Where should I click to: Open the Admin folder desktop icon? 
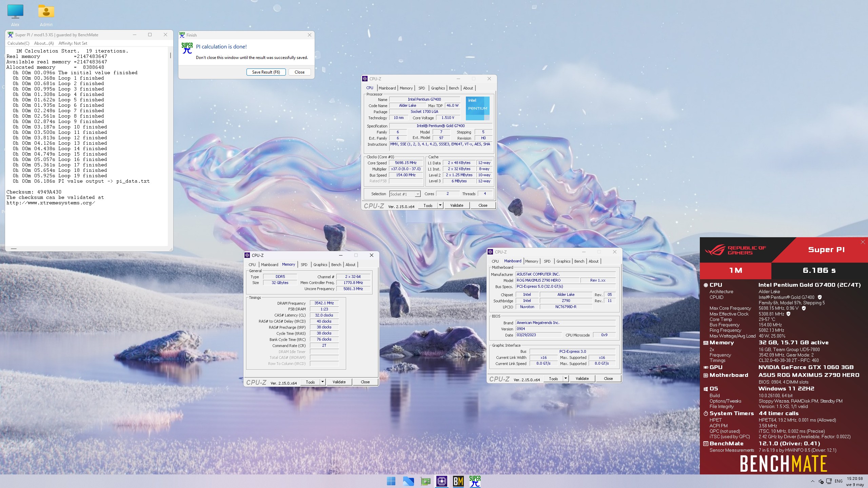(x=46, y=15)
